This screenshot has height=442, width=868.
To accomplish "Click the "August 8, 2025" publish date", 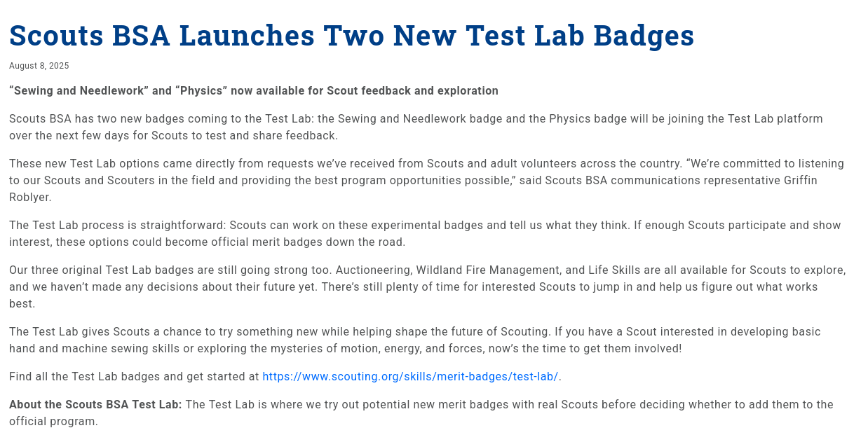I will pos(39,66).
